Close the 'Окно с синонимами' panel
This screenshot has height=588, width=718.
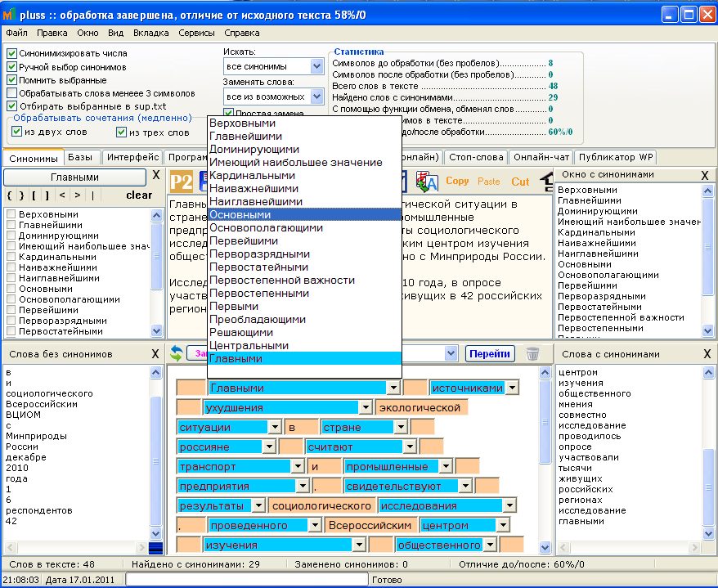tap(705, 175)
